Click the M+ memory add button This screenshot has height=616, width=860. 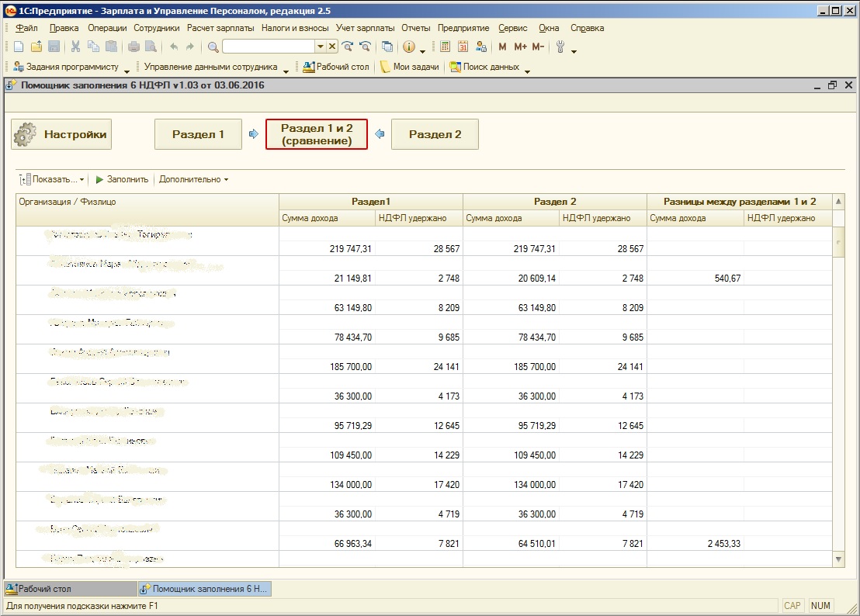click(x=520, y=47)
